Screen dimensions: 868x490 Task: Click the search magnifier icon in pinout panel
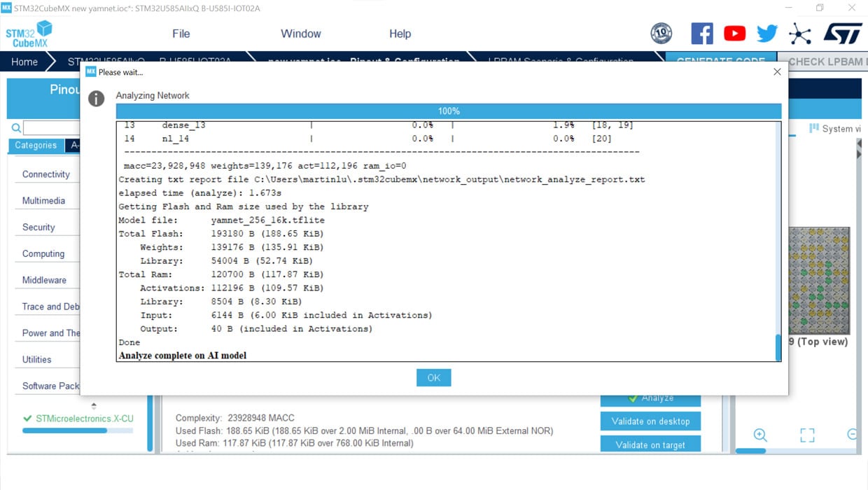(x=16, y=128)
